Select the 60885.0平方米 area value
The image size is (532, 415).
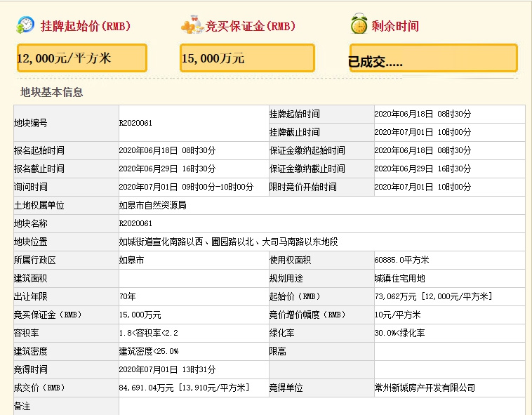click(x=401, y=261)
